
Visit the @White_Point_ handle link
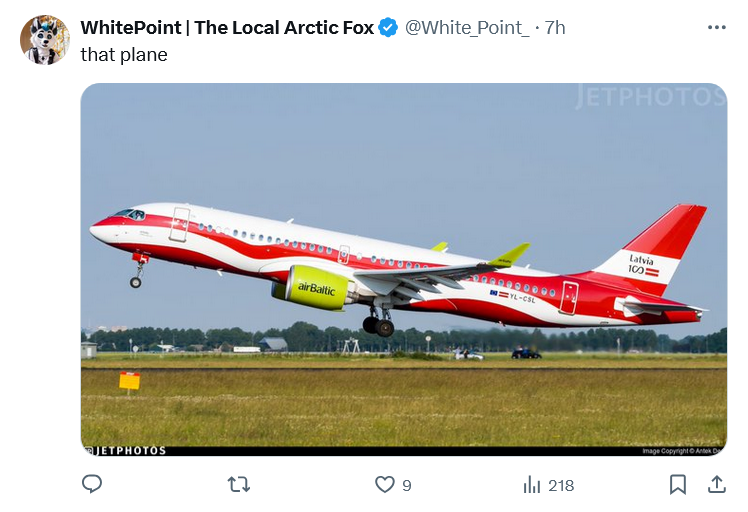[x=467, y=28]
